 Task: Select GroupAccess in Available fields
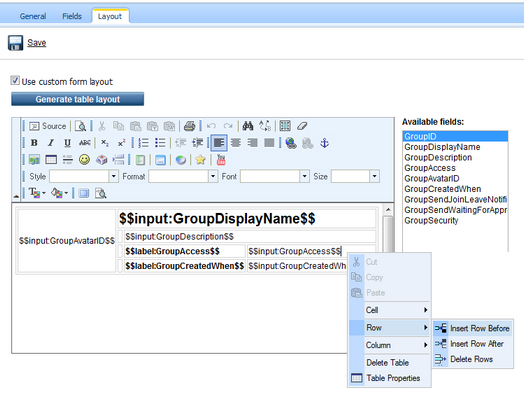(455, 168)
